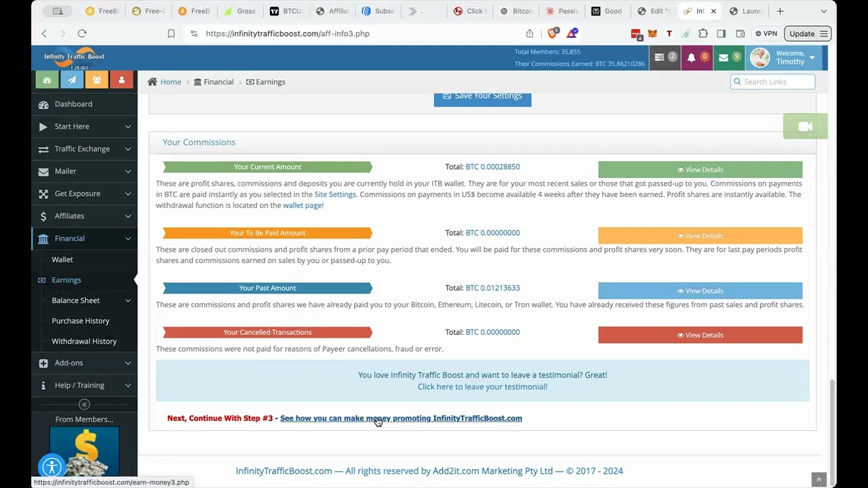
Task: Open a new browser tab
Action: pos(780,11)
